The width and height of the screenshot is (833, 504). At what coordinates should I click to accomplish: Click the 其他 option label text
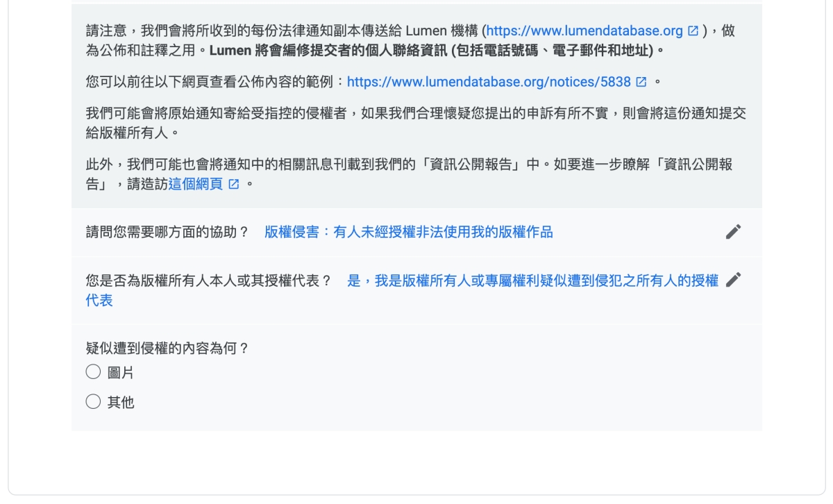[x=121, y=402]
